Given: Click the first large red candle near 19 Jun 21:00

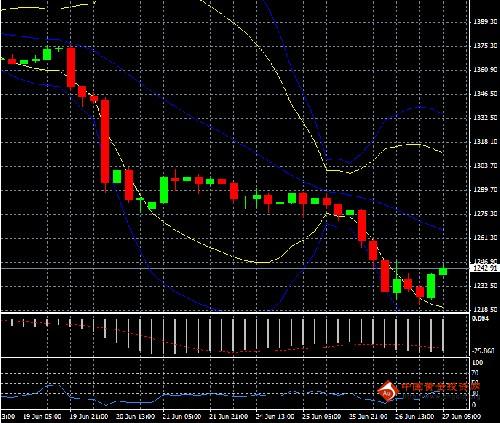Looking at the screenshot, I should (x=71, y=68).
